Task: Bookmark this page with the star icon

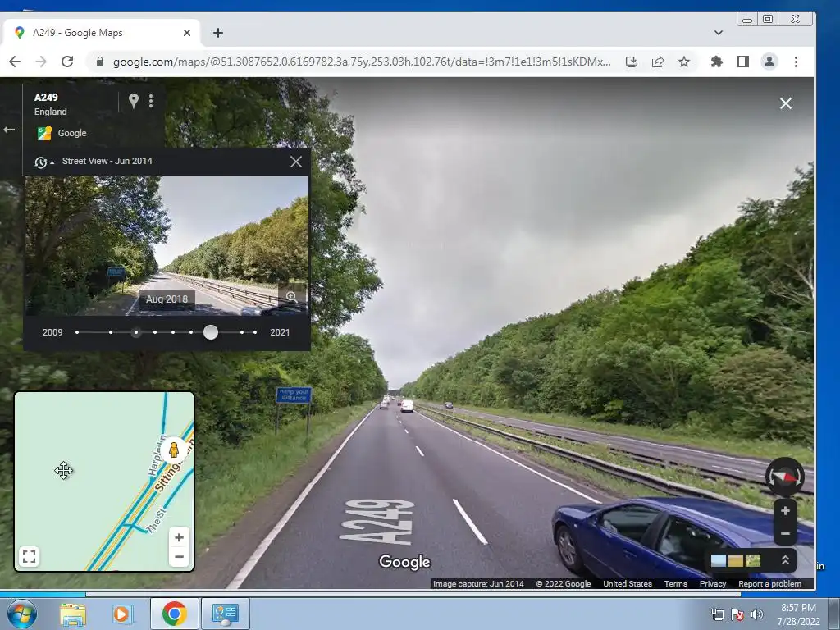Action: coord(684,62)
